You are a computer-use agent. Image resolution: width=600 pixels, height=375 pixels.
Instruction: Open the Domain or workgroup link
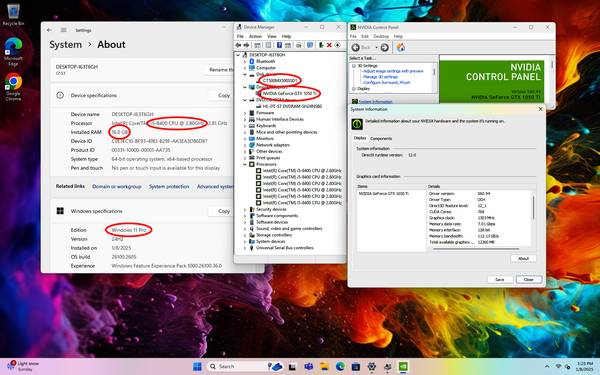117,187
